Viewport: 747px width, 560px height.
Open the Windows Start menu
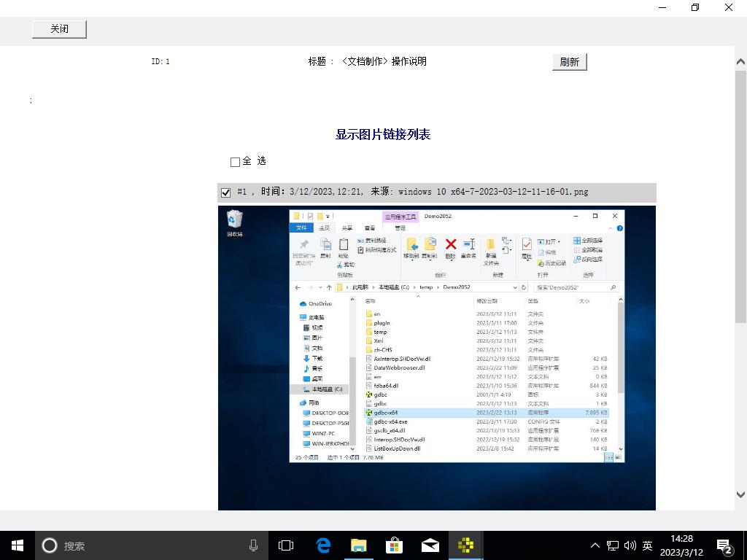(17, 545)
